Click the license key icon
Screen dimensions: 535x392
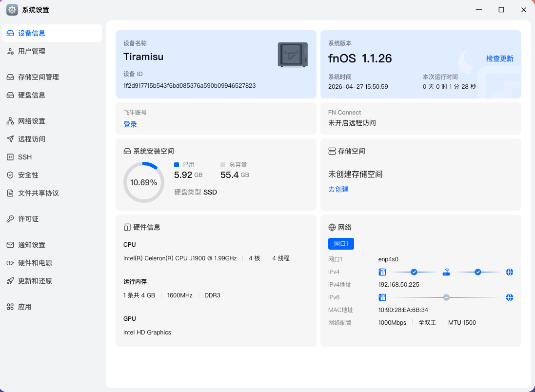pyautogui.click(x=10, y=219)
